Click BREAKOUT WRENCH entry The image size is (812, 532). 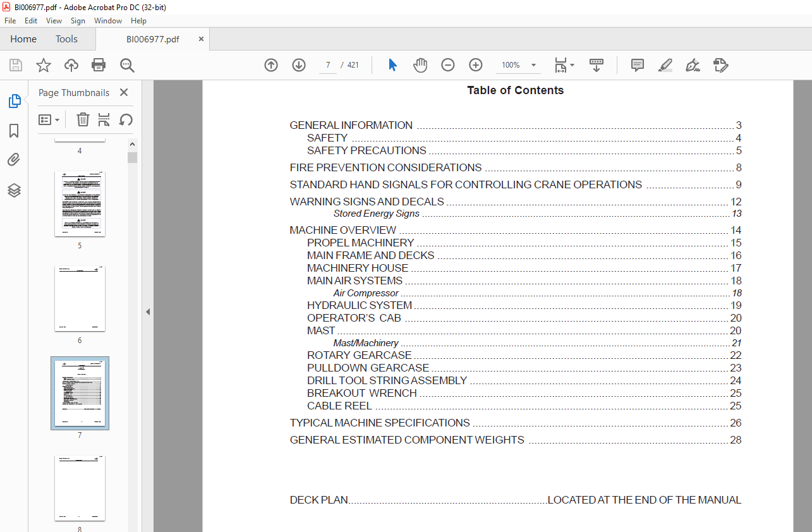click(x=524, y=393)
